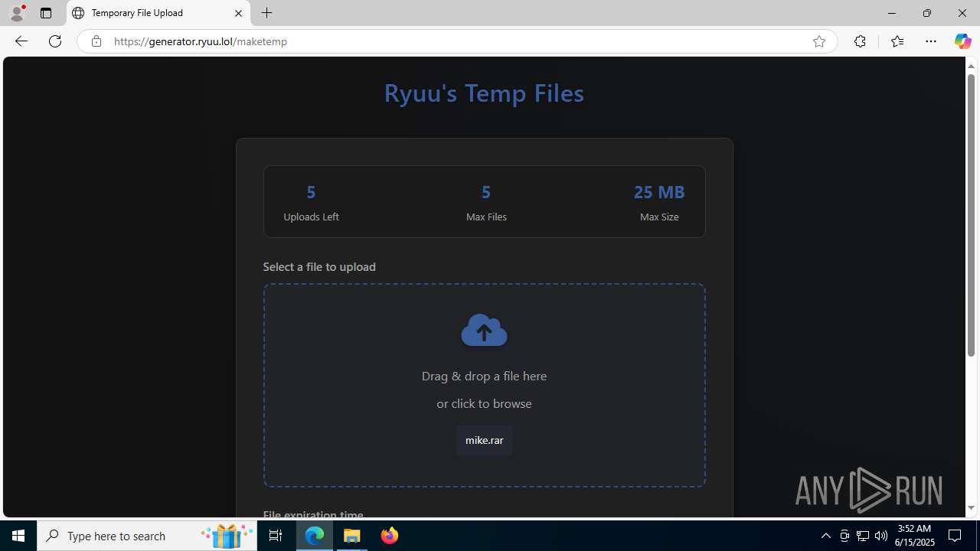
Task: Open Settings and more ellipsis menu
Action: (x=930, y=41)
